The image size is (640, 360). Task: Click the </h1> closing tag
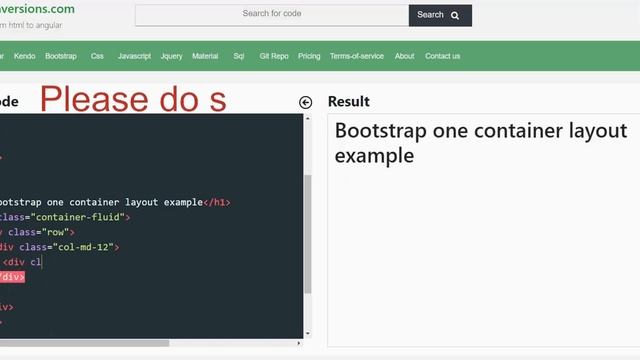point(217,202)
